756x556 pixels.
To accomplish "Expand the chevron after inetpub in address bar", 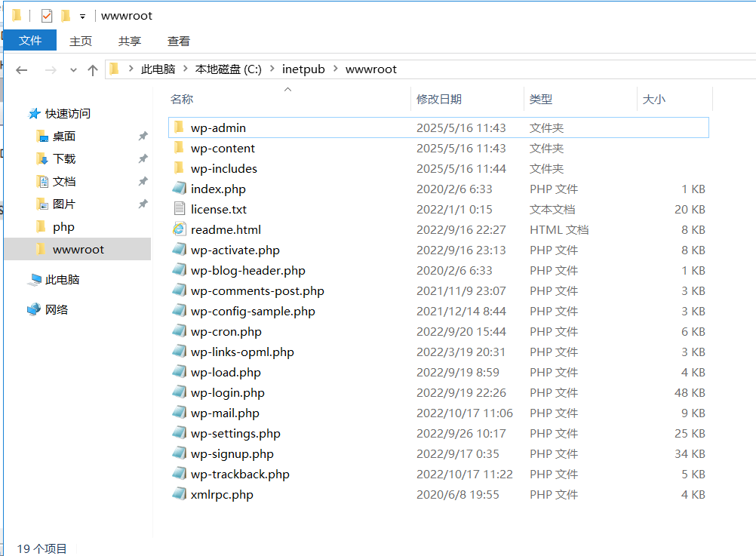I will pyautogui.click(x=336, y=69).
